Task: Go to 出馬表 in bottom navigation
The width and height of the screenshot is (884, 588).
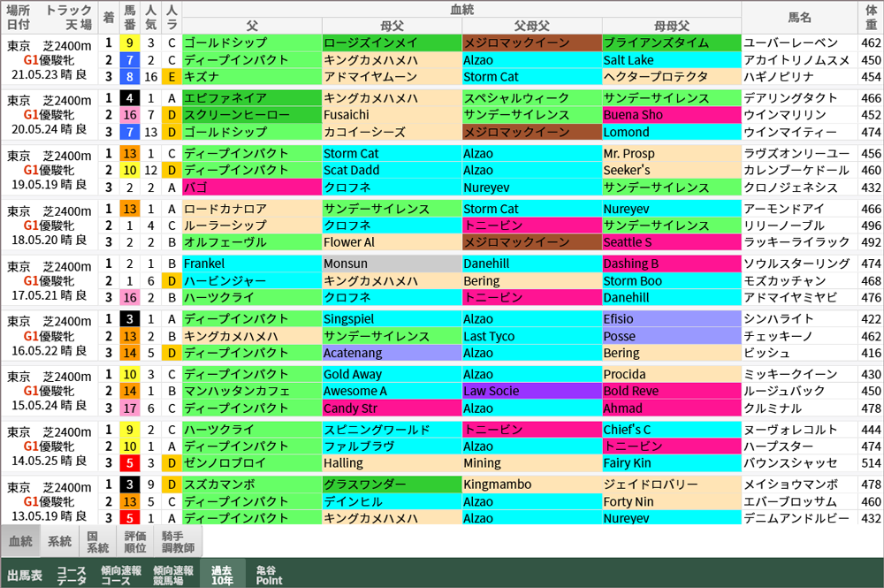Action: (24, 575)
